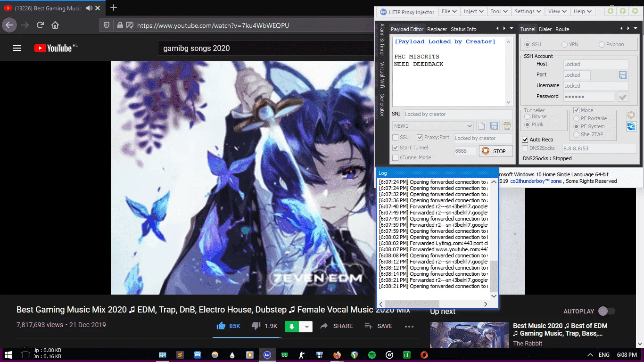Switch to the Status Info tab

[463, 29]
